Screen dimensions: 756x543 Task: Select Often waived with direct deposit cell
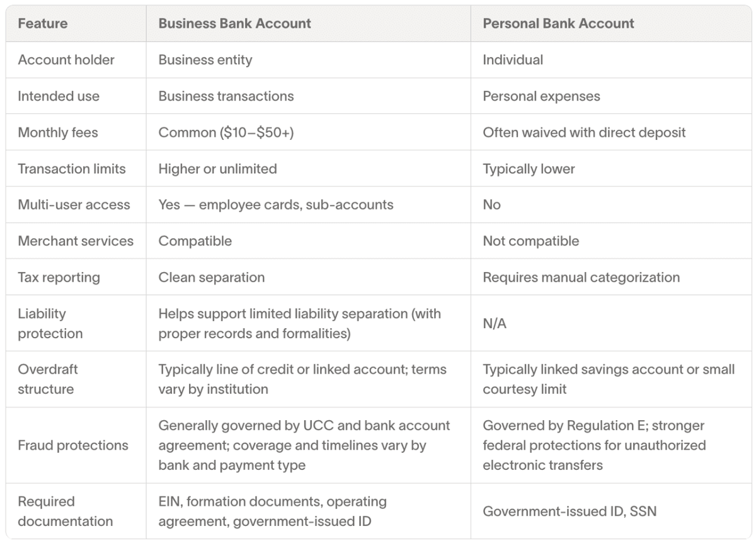[584, 132]
